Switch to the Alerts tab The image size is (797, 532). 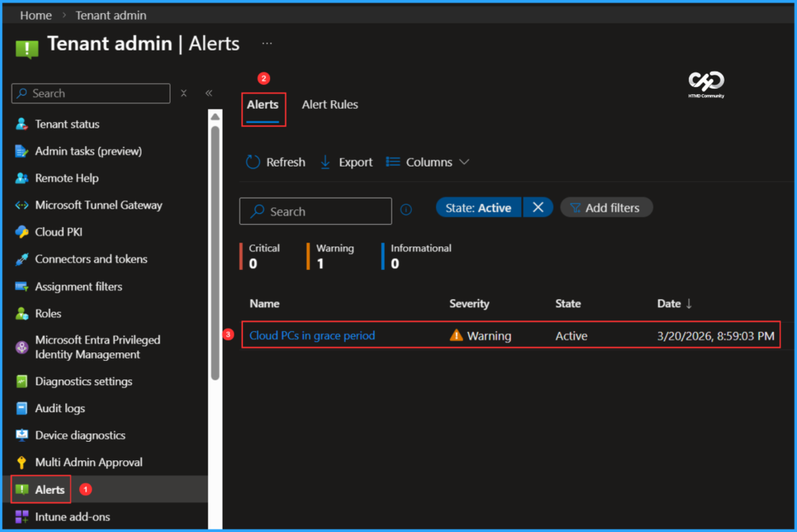[x=262, y=104]
